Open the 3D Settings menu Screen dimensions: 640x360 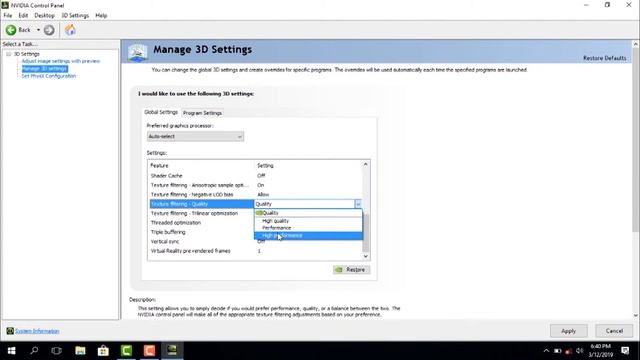click(75, 16)
